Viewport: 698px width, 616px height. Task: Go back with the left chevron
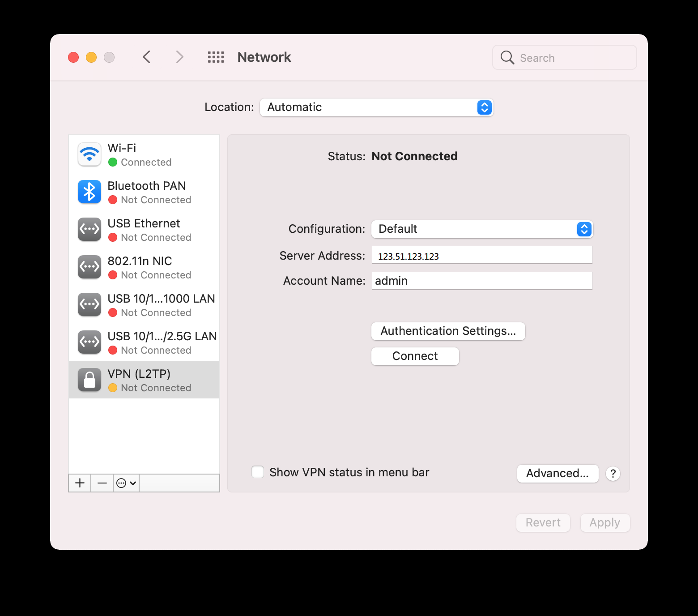146,57
